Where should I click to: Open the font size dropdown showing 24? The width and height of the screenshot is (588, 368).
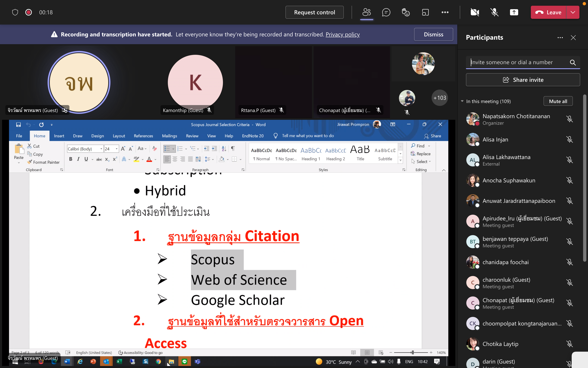pos(117,149)
